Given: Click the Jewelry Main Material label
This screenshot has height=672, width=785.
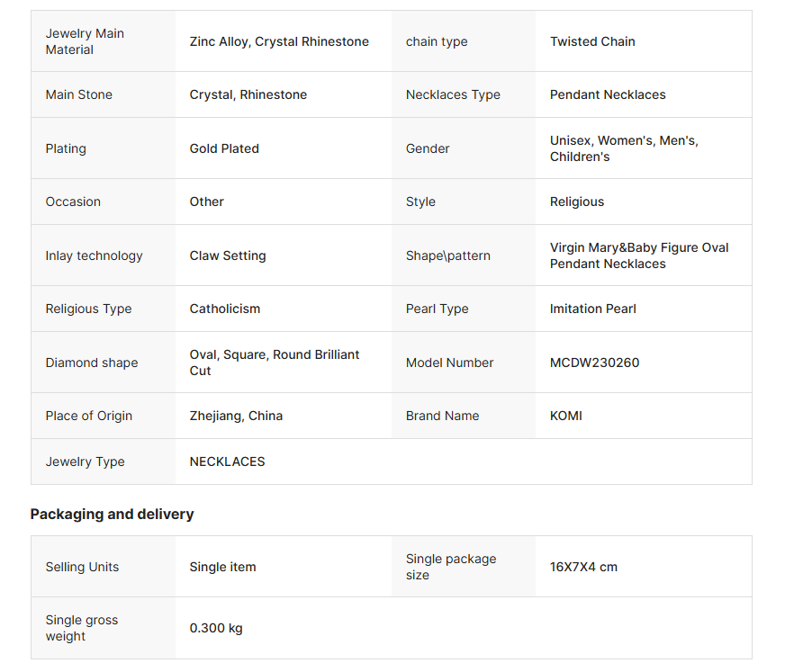Looking at the screenshot, I should tap(85, 41).
